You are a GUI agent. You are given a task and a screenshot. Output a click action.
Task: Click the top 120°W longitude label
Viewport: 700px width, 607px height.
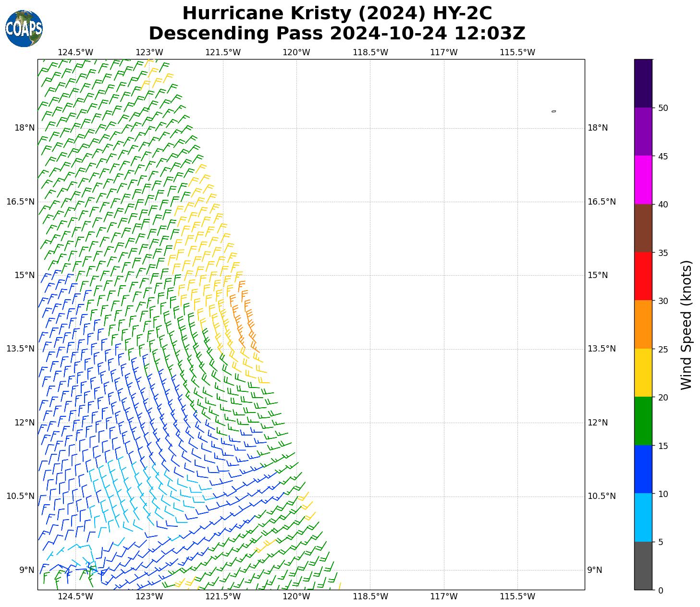[296, 52]
